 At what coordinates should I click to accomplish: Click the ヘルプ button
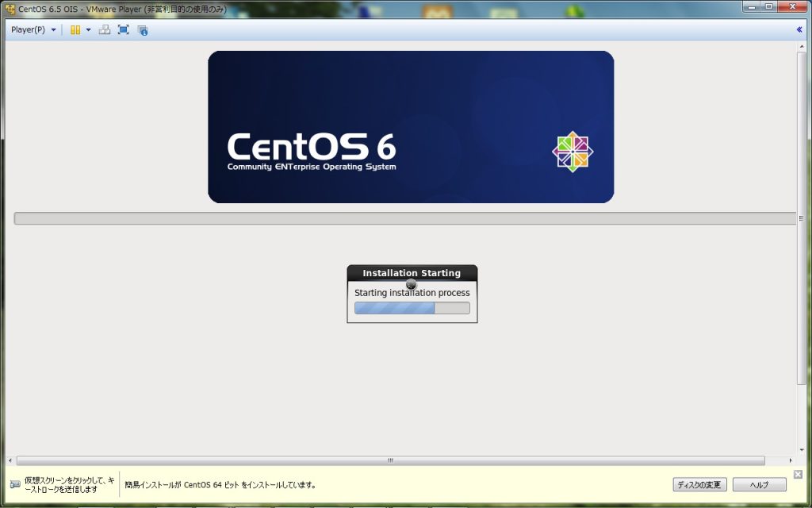click(759, 485)
